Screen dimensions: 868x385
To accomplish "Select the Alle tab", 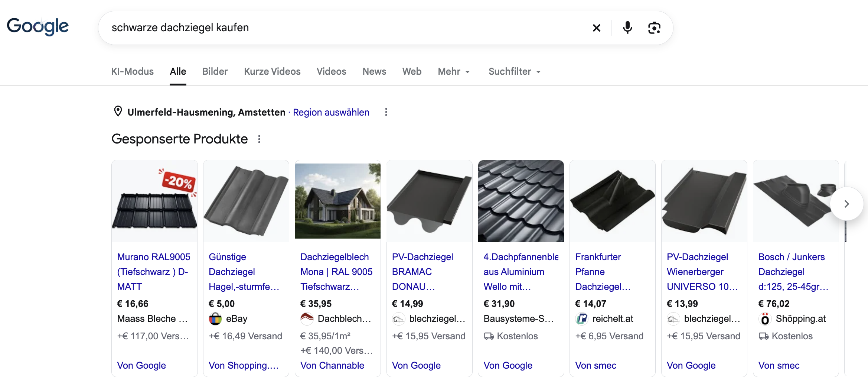I will pos(178,72).
